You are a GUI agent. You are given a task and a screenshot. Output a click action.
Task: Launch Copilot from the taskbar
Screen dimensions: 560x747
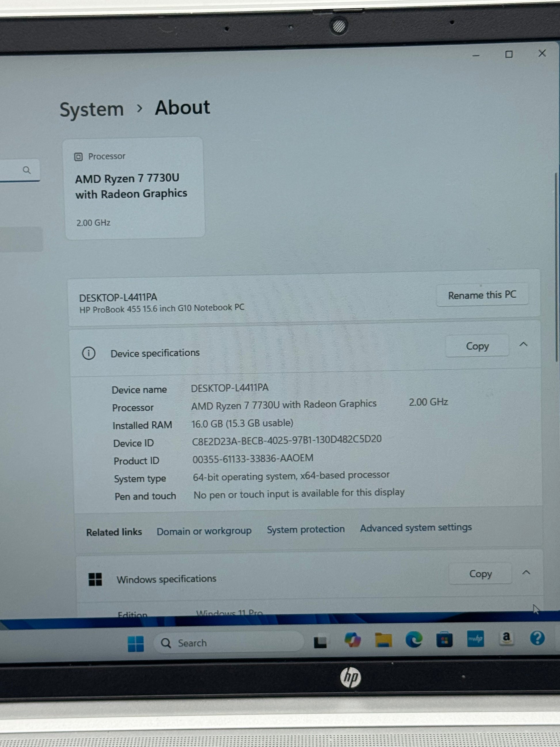click(x=353, y=640)
